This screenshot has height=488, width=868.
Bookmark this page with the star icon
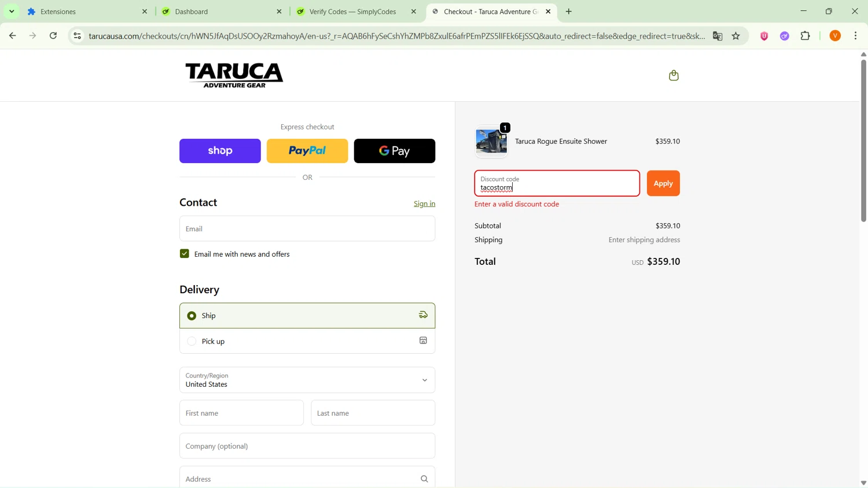[x=736, y=36]
